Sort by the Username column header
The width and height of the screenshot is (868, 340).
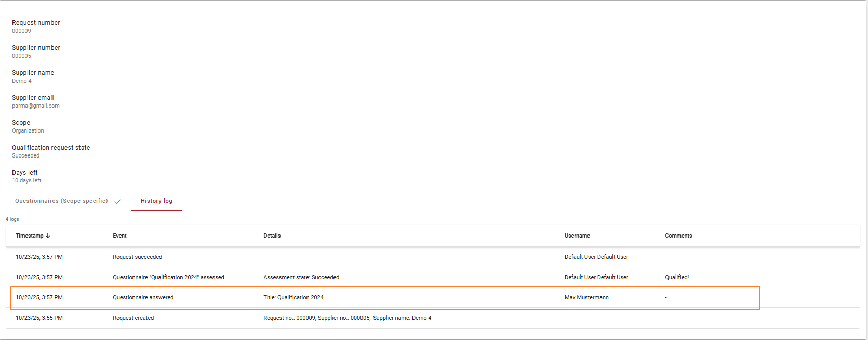click(x=577, y=236)
